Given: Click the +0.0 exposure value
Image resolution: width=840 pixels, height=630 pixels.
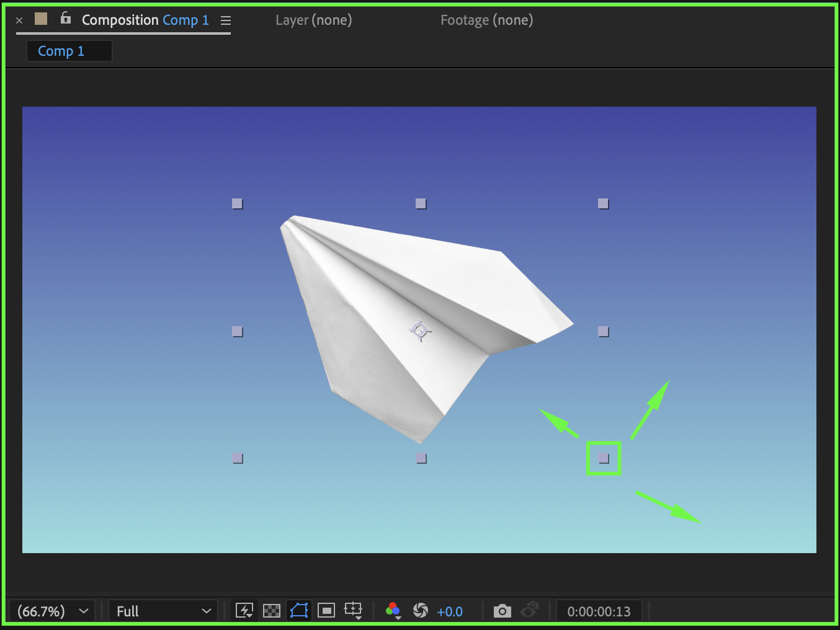Looking at the screenshot, I should (450, 611).
